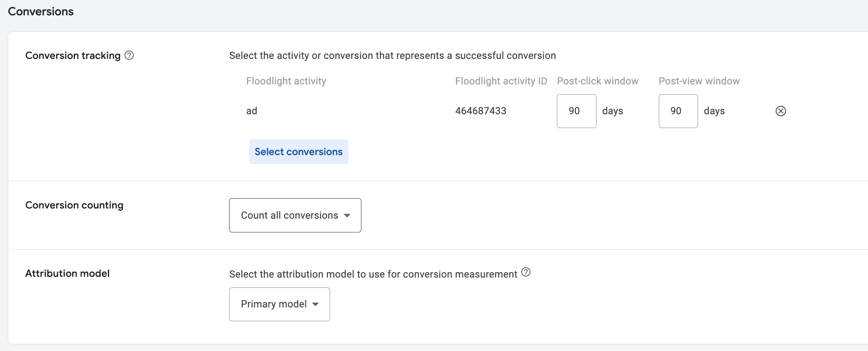The image size is (868, 351).
Task: Click the Floodlight activity column header
Action: click(286, 81)
